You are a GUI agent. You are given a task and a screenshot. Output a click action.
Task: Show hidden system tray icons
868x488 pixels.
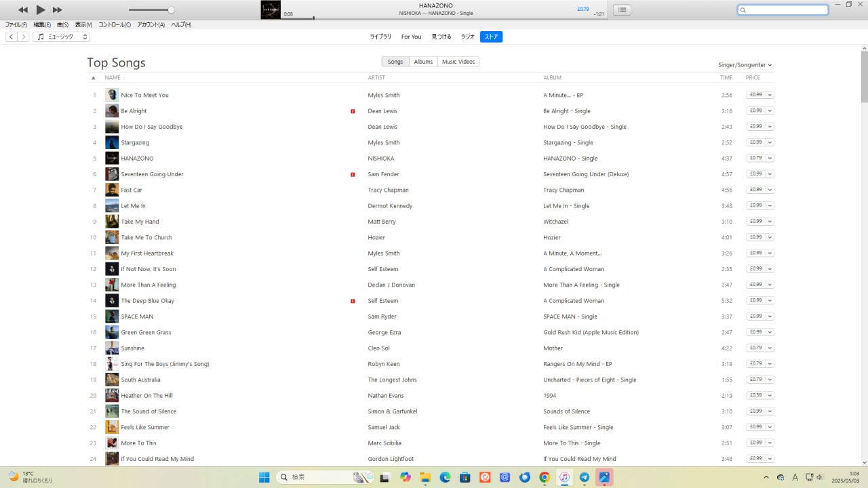click(x=766, y=477)
